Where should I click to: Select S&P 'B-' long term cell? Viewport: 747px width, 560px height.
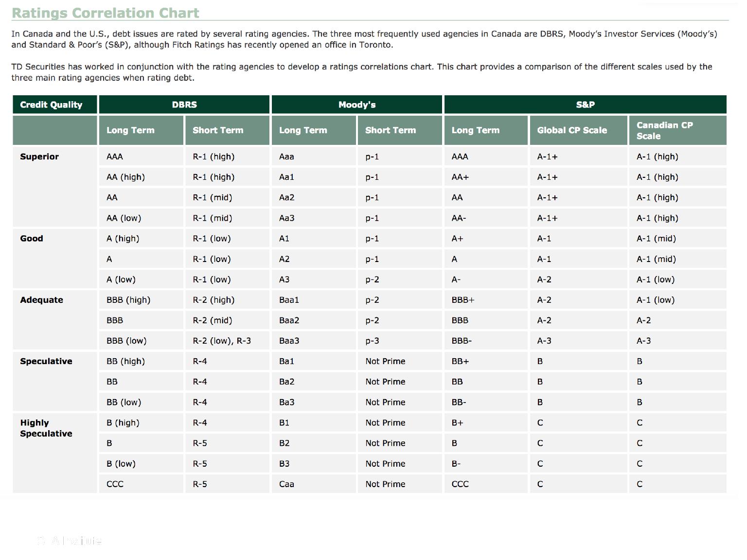(x=486, y=464)
